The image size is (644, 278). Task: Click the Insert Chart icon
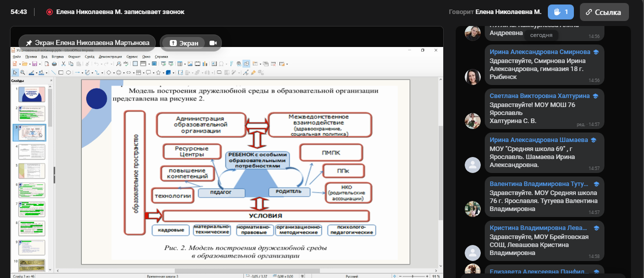point(205,64)
